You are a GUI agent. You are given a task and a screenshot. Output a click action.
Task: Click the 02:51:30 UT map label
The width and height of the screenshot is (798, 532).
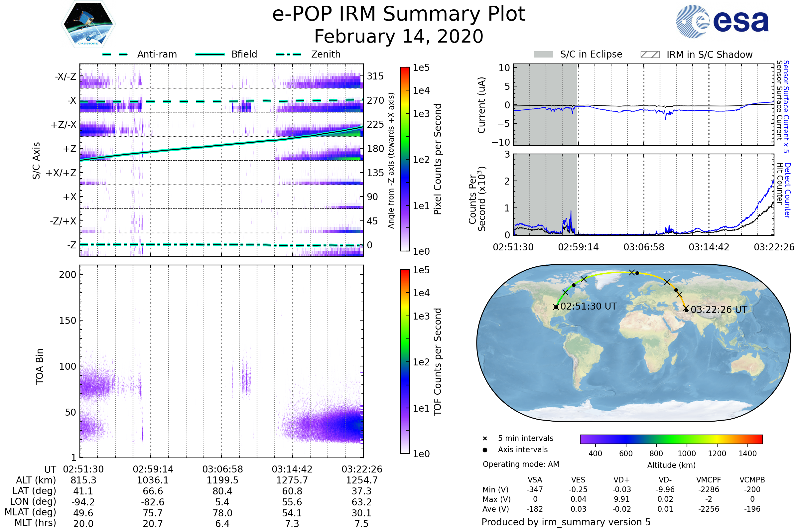click(588, 306)
